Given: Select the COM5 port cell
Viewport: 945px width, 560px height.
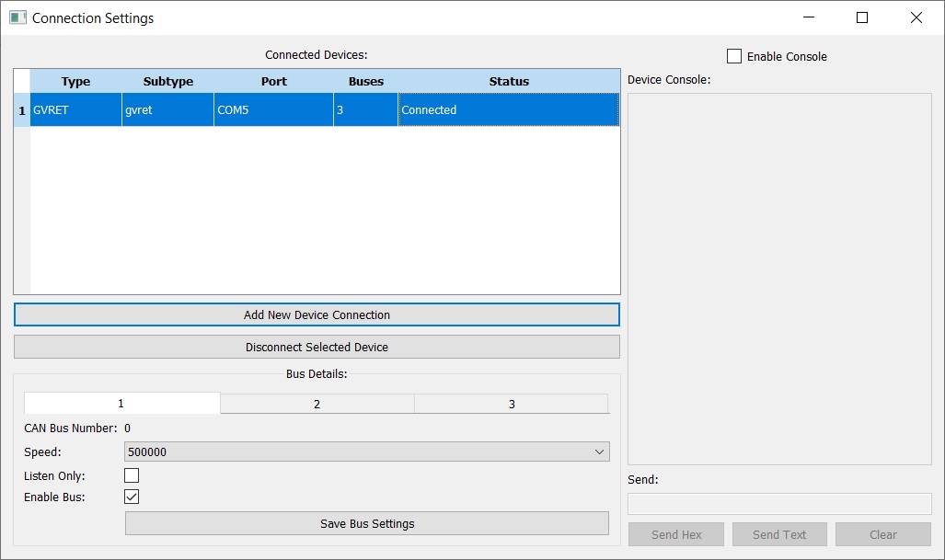Looking at the screenshot, I should point(273,109).
